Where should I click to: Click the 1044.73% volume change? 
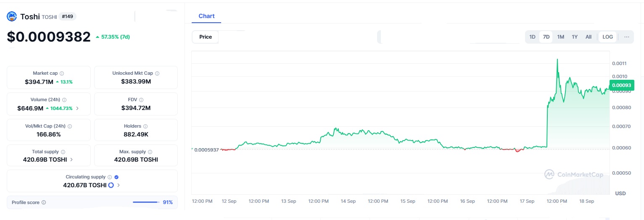pyautogui.click(x=59, y=108)
